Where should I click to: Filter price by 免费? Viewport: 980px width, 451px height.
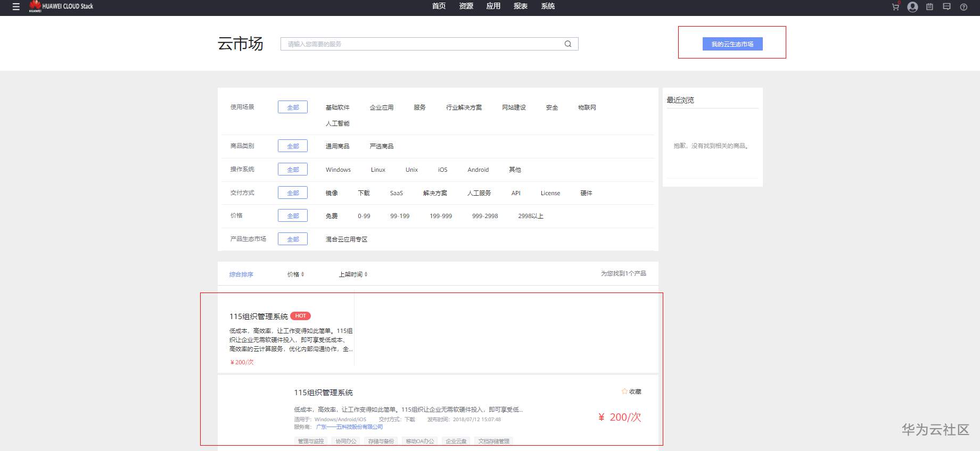pos(332,216)
